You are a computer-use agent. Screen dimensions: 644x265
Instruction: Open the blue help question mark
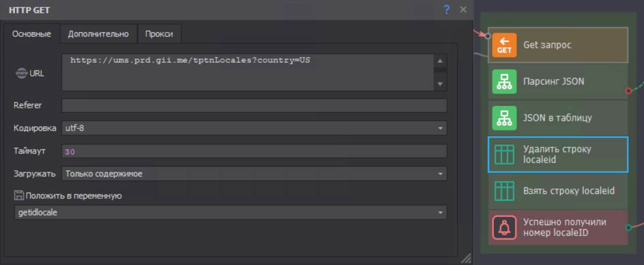pyautogui.click(x=447, y=9)
